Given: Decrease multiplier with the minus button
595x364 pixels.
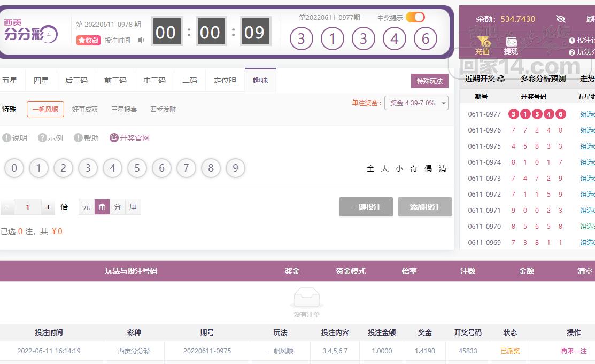Looking at the screenshot, I should (7, 207).
